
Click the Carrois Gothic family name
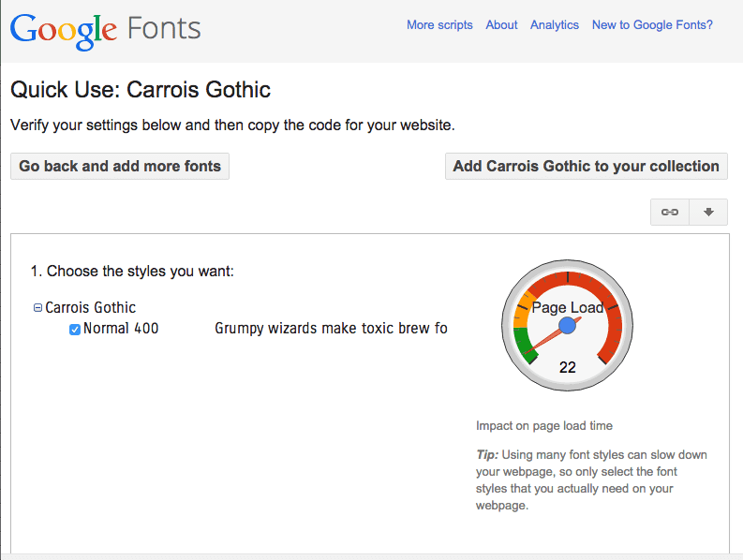click(x=91, y=307)
